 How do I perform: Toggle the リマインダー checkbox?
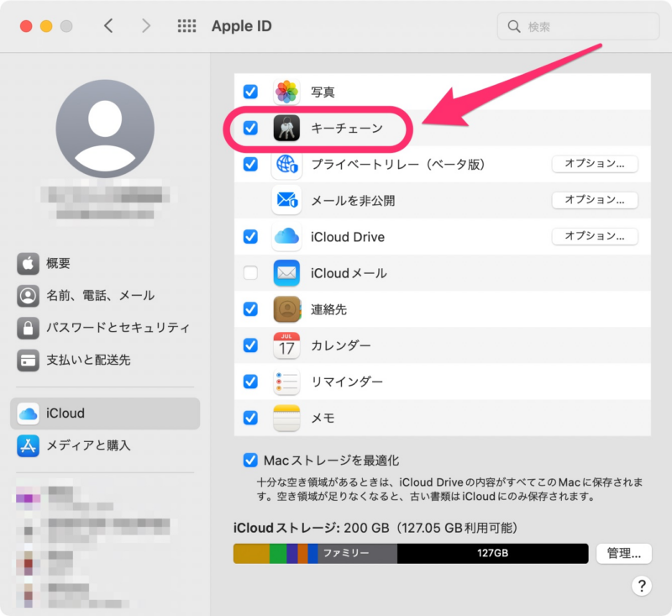[250, 382]
